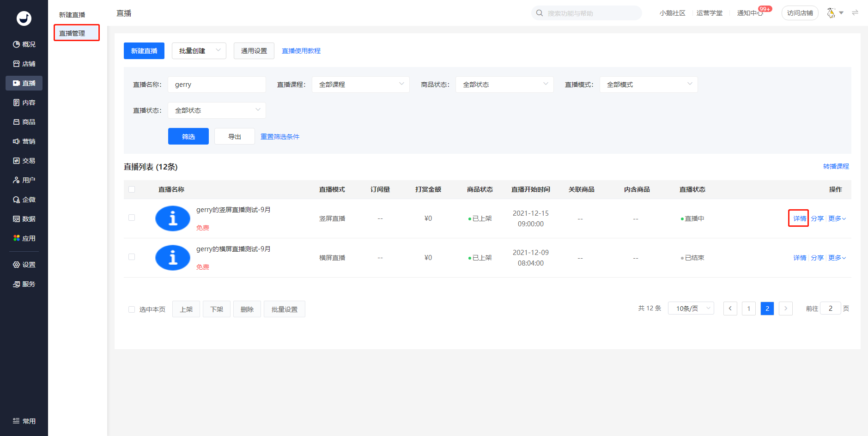Expand the 10条/页 page size selector
868x436 pixels.
coord(691,309)
